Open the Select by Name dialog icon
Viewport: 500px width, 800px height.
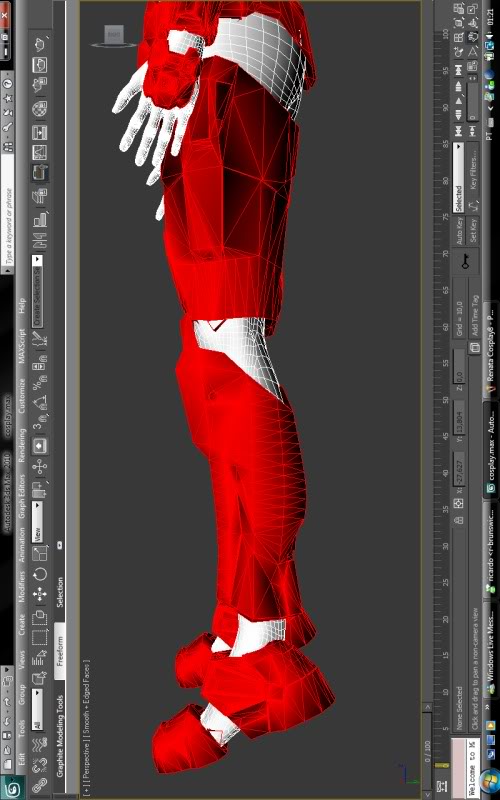coord(39,660)
